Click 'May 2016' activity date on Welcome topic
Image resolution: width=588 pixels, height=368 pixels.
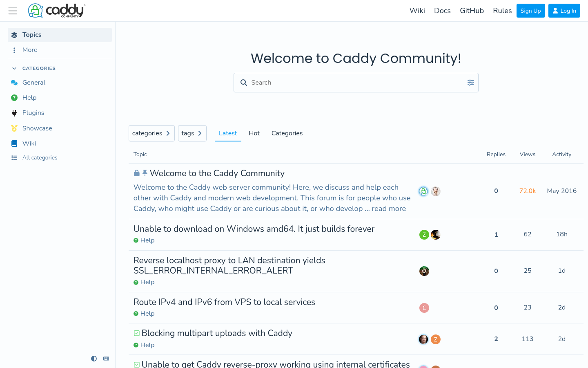coord(562,191)
